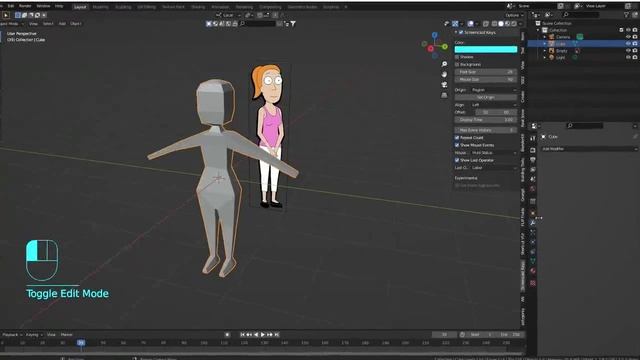Open the Align Left dropdown
The image size is (640, 360).
click(493, 105)
